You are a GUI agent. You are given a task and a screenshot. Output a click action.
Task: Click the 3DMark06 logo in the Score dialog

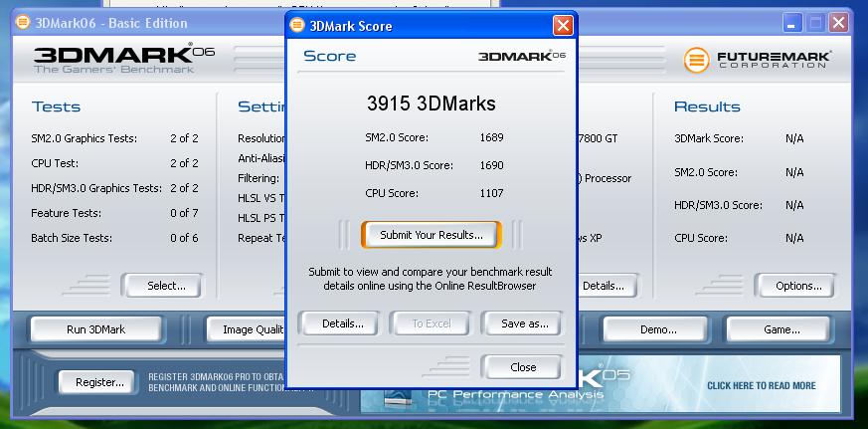point(521,56)
